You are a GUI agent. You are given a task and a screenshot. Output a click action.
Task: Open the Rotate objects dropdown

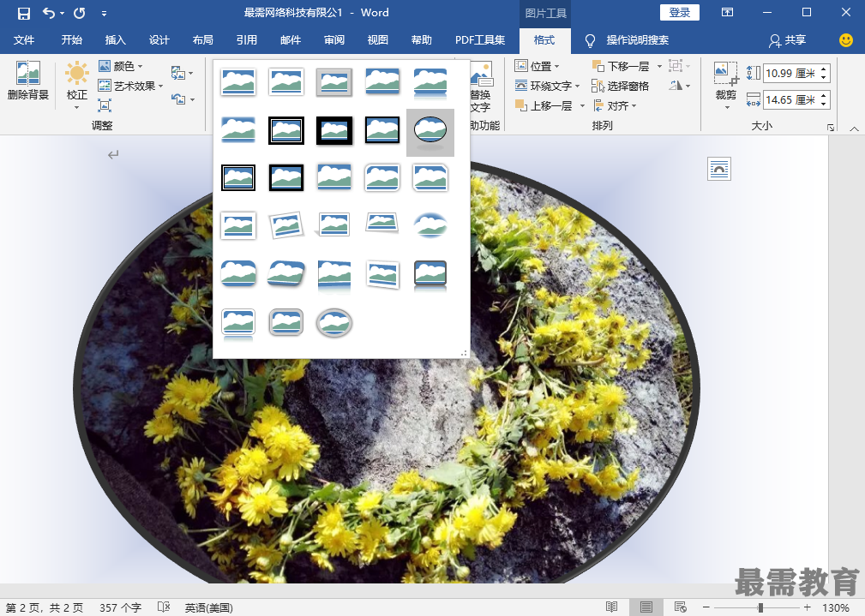(x=680, y=86)
